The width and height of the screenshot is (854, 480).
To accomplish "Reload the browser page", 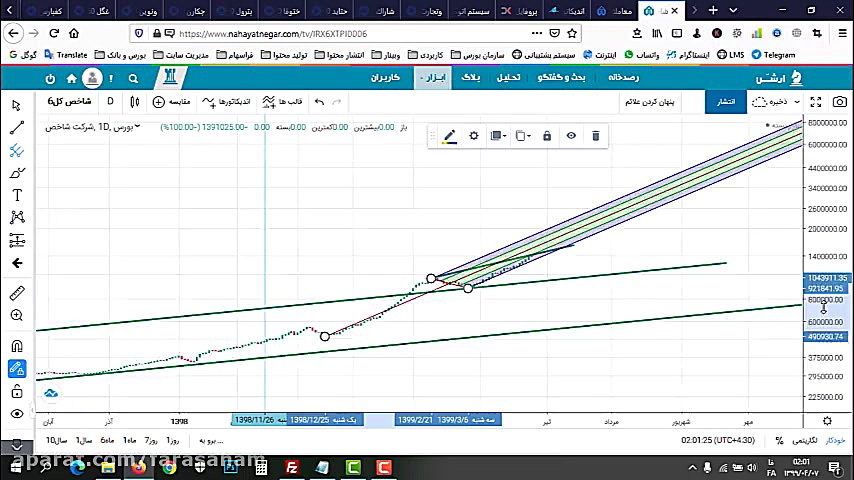I will coord(54,33).
